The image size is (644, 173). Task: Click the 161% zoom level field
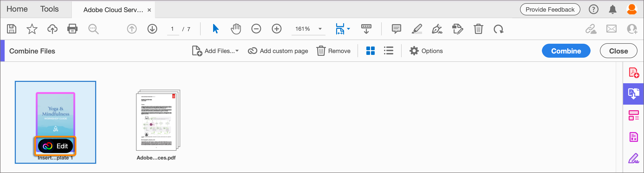302,29
